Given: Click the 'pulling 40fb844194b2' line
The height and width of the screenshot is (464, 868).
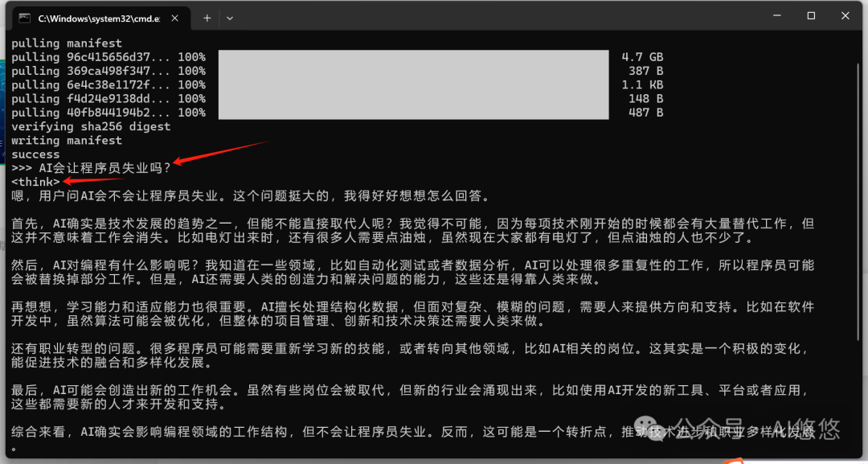Looking at the screenshot, I should pyautogui.click(x=337, y=113).
